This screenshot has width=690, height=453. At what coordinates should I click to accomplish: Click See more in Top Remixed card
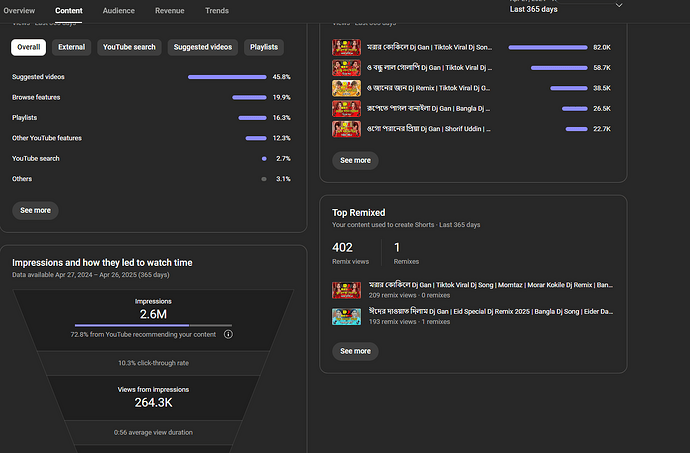coord(355,351)
